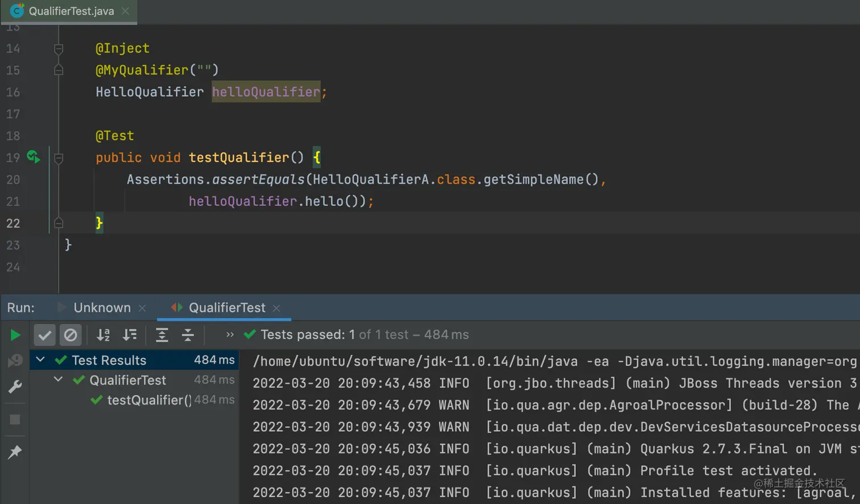Image resolution: width=860 pixels, height=504 pixels.
Task: Select Test Results root row
Action: coord(134,360)
